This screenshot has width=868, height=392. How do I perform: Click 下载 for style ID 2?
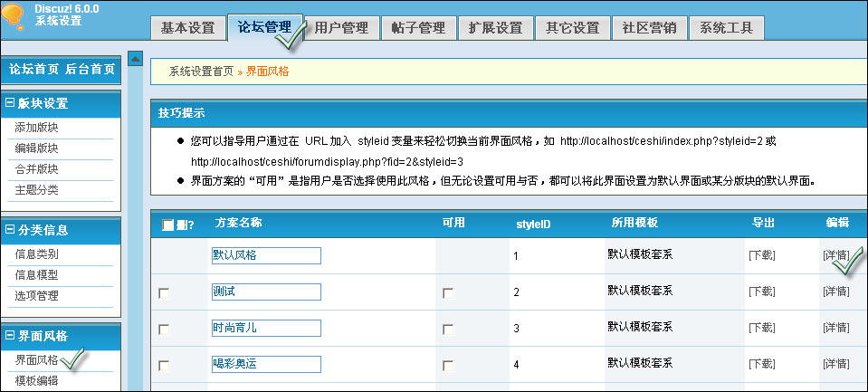[x=762, y=292]
